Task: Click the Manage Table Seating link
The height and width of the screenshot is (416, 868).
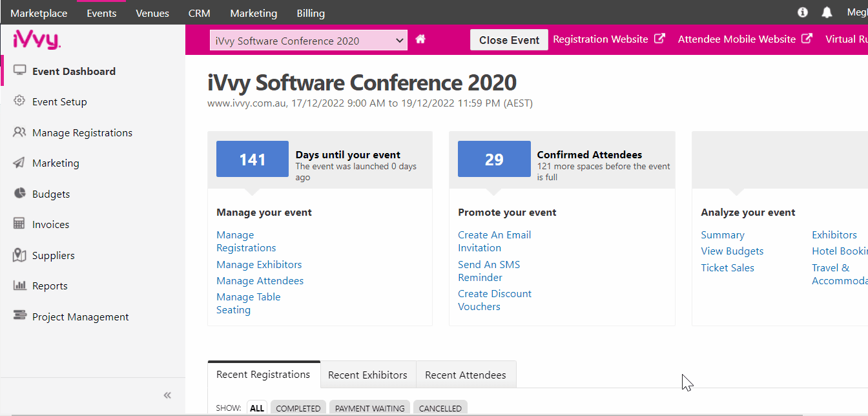Action: coord(249,304)
